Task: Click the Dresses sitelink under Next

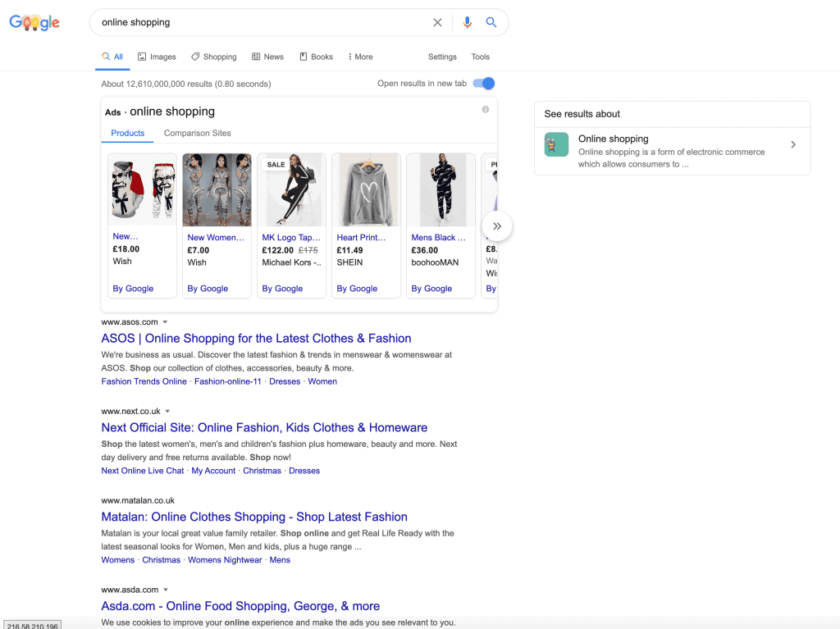Action: pos(304,470)
